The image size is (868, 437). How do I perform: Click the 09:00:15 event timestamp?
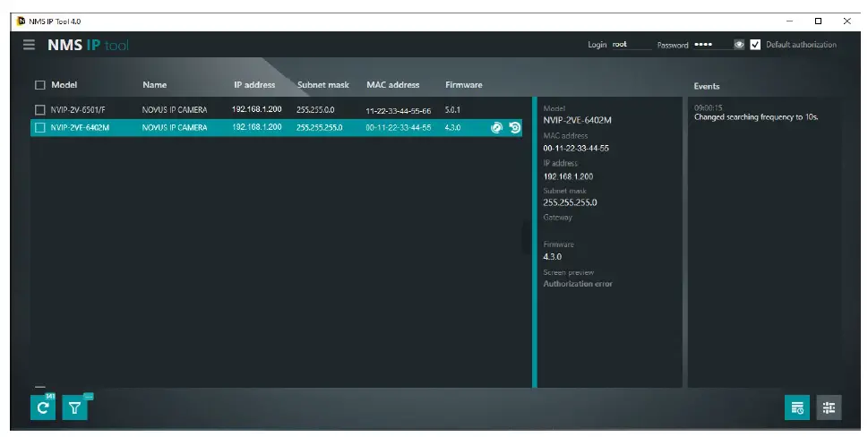pyautogui.click(x=708, y=107)
